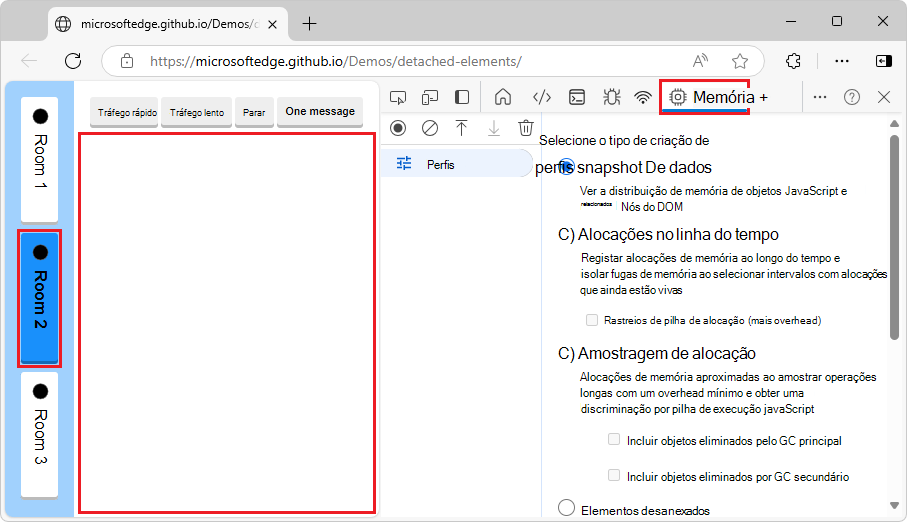Open the Elements tool (code brackets icon)
Viewport: 907px width, 522px height.
click(541, 97)
